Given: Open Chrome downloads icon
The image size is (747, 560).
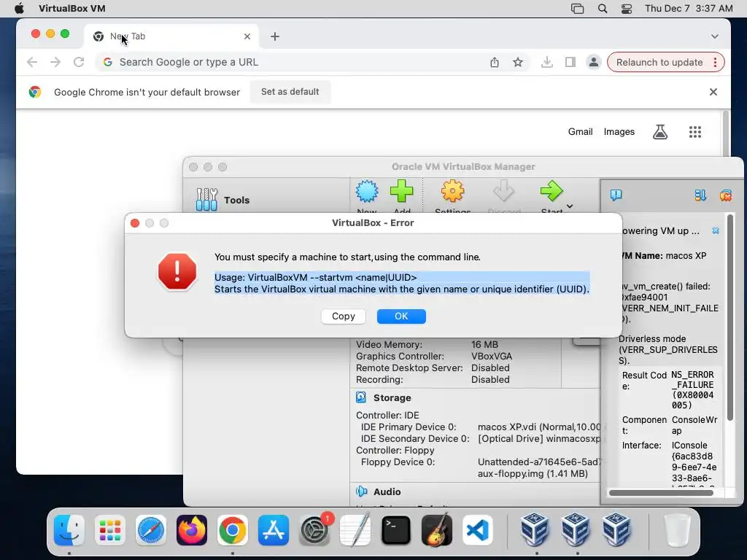Looking at the screenshot, I should 547,62.
